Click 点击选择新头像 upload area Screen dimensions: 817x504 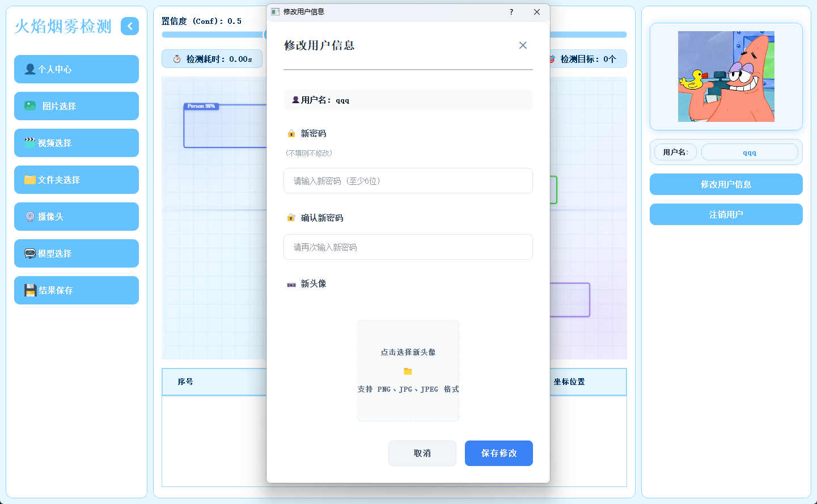(408, 371)
